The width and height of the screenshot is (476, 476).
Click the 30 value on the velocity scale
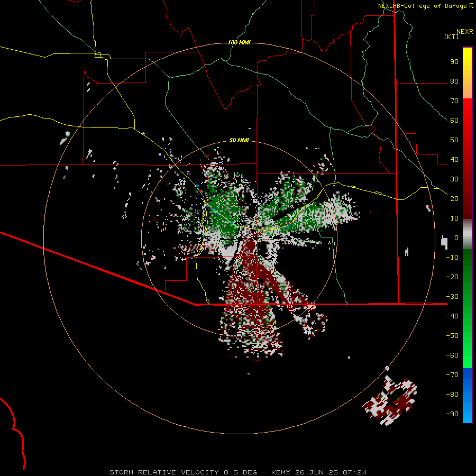click(x=454, y=179)
